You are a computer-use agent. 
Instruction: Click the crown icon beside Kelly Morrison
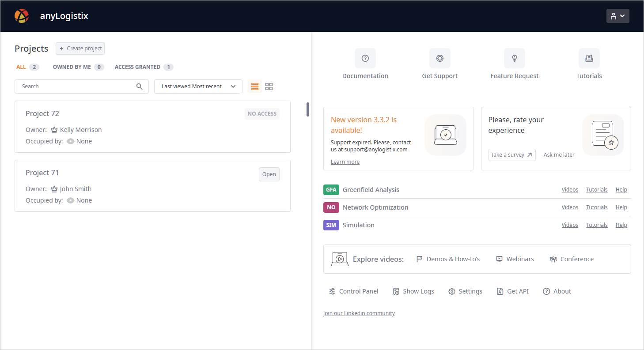(54, 130)
